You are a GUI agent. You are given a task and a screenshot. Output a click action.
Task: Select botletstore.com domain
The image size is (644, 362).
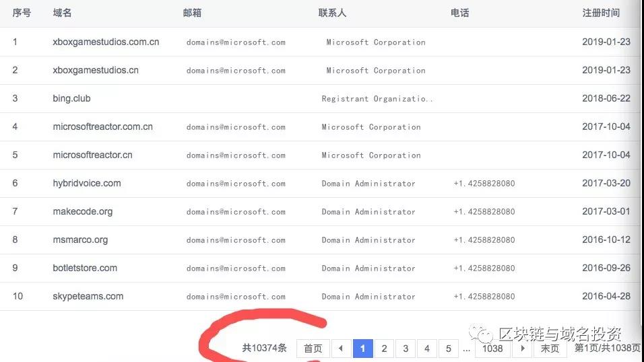click(85, 268)
